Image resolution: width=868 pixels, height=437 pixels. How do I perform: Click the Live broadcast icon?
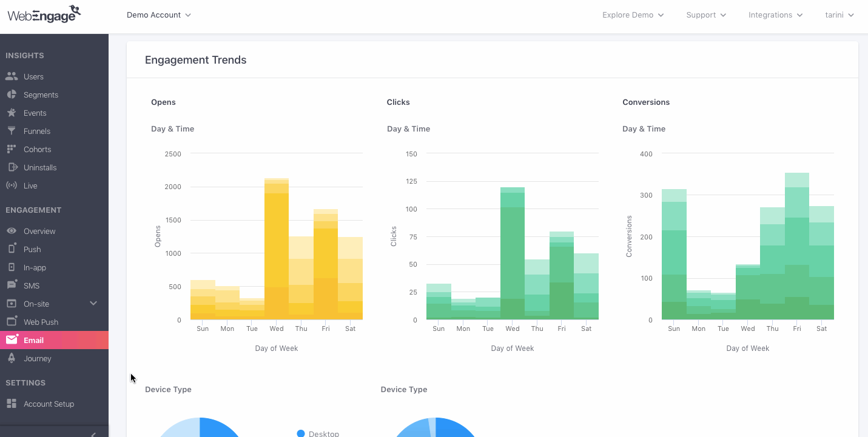(x=12, y=185)
